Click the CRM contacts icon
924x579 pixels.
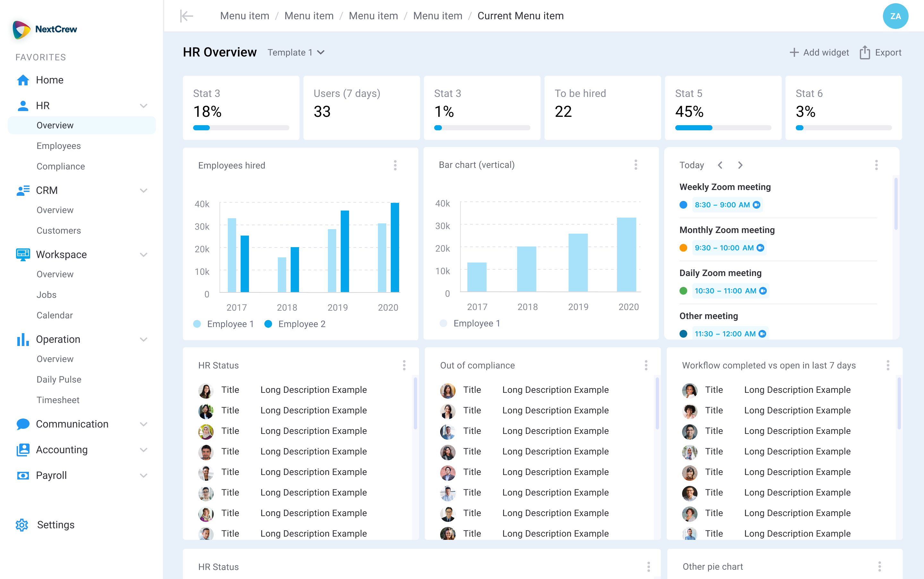point(23,190)
